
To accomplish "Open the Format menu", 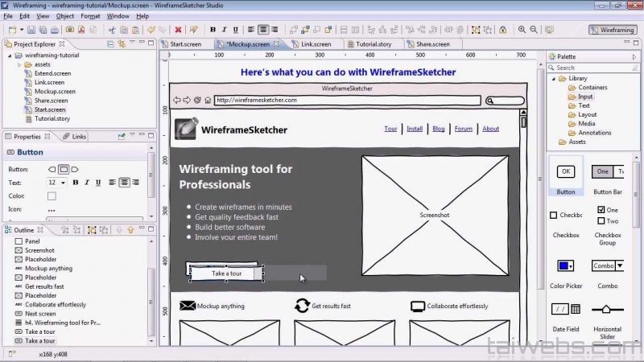I will tap(90, 16).
